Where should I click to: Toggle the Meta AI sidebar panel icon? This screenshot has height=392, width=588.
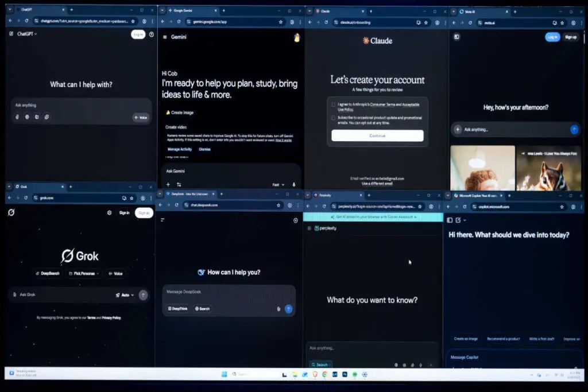click(457, 37)
